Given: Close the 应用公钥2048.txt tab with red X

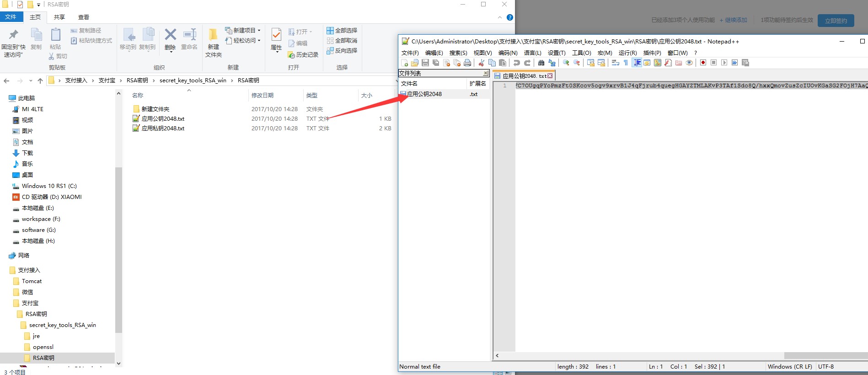Looking at the screenshot, I should pyautogui.click(x=550, y=76).
